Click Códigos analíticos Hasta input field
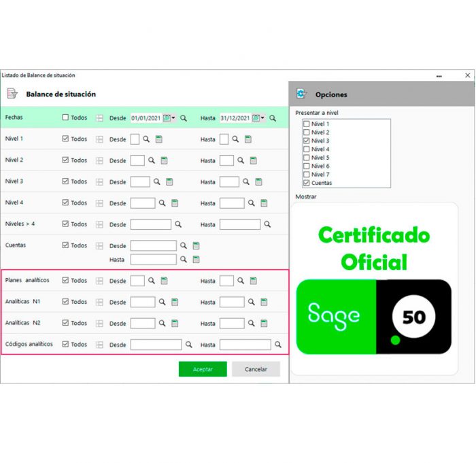Image resolution: width=476 pixels, height=463 pixels. 245,345
